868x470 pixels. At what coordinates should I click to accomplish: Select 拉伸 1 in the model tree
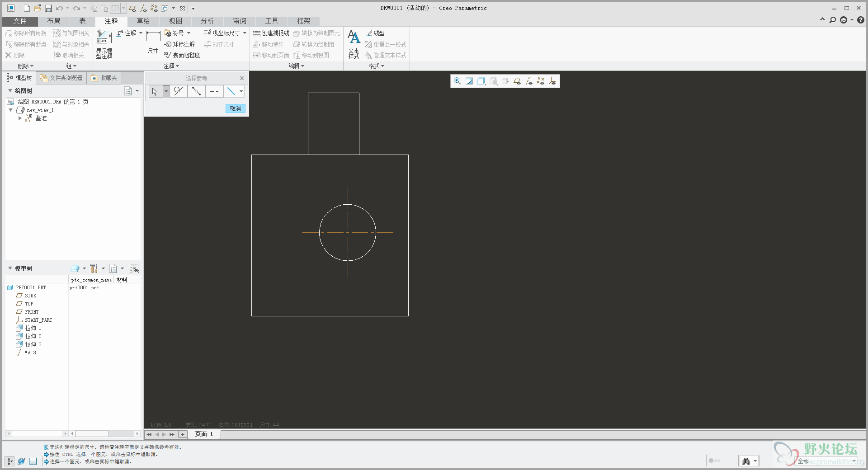tap(33, 328)
